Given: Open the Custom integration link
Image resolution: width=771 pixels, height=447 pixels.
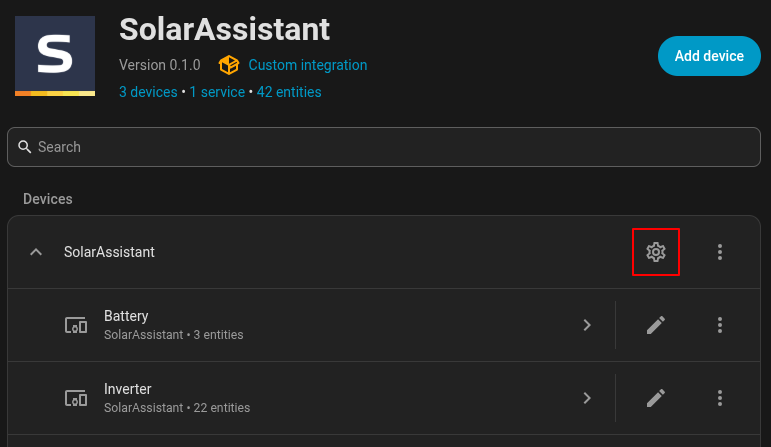Looking at the screenshot, I should click(x=308, y=65).
